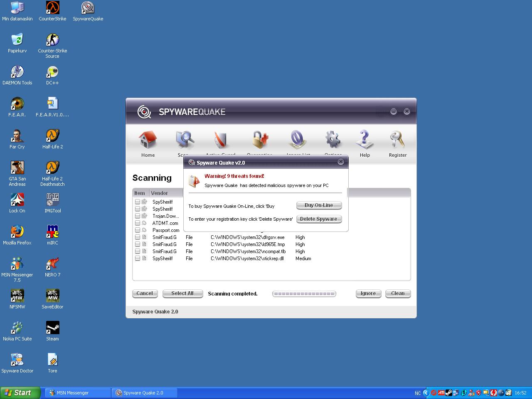Select the F.E.A.R. eye desktop icon
Screen dimensions: 532x399
point(17,107)
